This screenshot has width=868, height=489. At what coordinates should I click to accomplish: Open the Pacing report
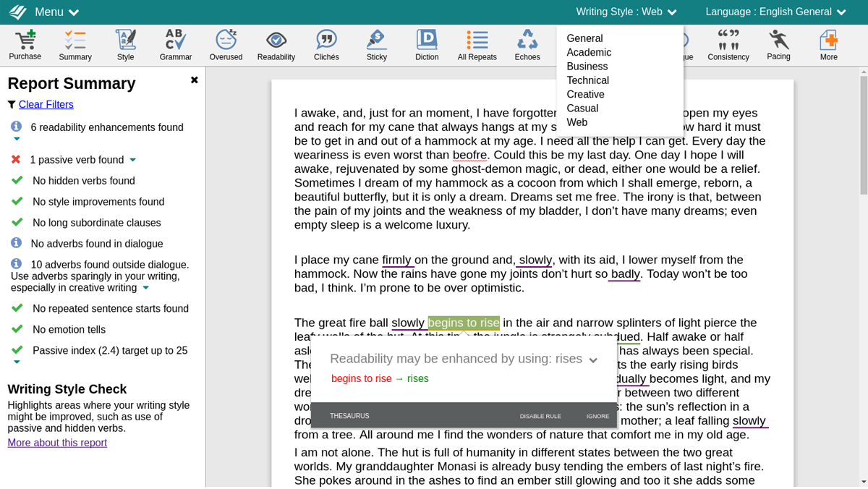pyautogui.click(x=778, y=45)
